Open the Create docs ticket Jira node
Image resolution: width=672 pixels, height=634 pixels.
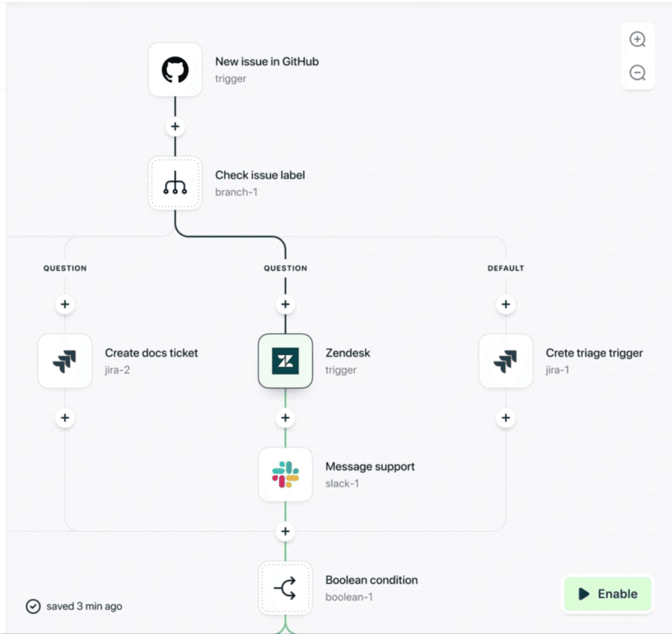pos(65,361)
